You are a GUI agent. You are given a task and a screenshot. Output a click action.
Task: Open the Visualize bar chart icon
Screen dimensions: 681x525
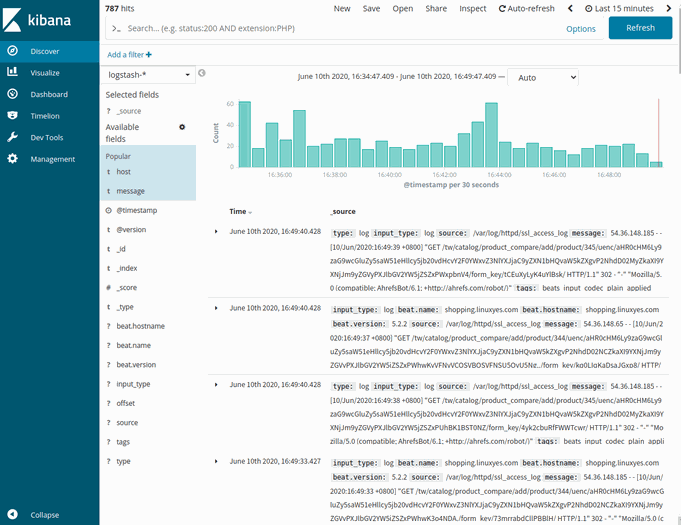pyautogui.click(x=13, y=72)
